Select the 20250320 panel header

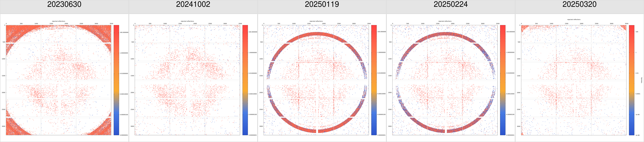pyautogui.click(x=580, y=7)
